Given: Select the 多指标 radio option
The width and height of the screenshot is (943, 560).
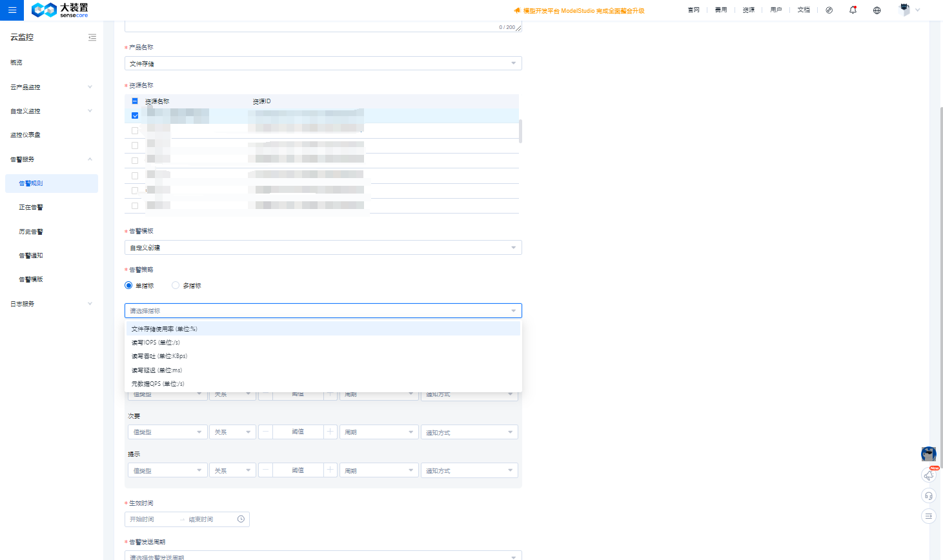Looking at the screenshot, I should click(176, 285).
